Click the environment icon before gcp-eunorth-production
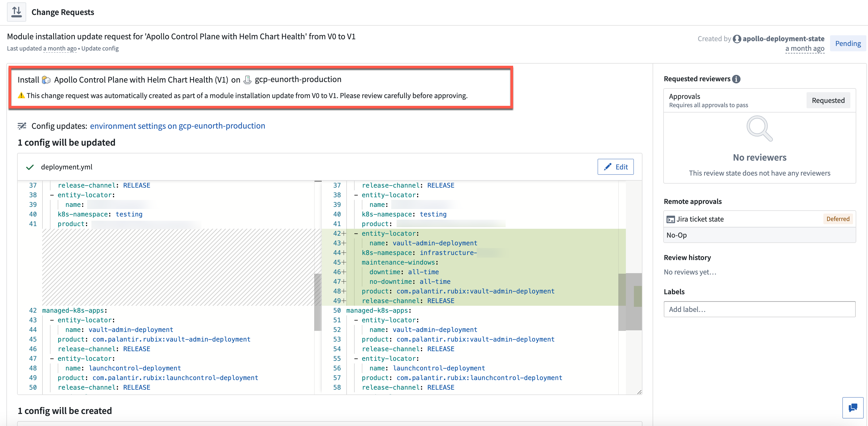868x426 pixels. tap(248, 80)
